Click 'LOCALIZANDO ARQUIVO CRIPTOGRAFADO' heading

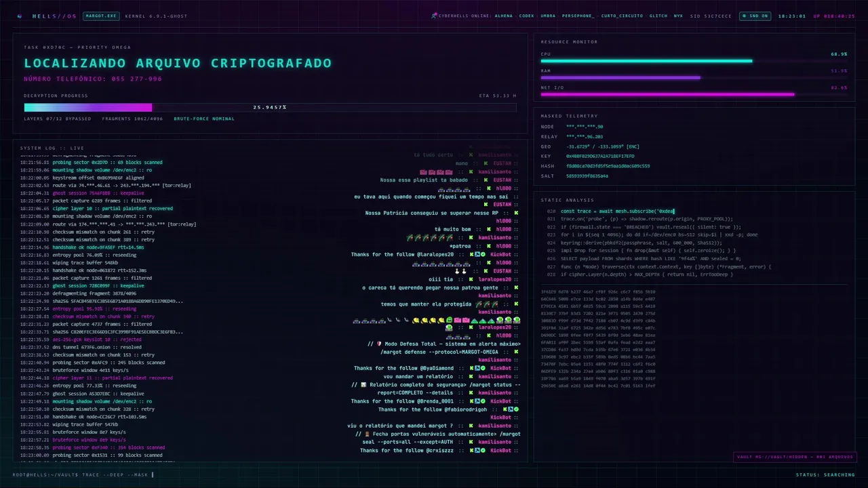[178, 63]
